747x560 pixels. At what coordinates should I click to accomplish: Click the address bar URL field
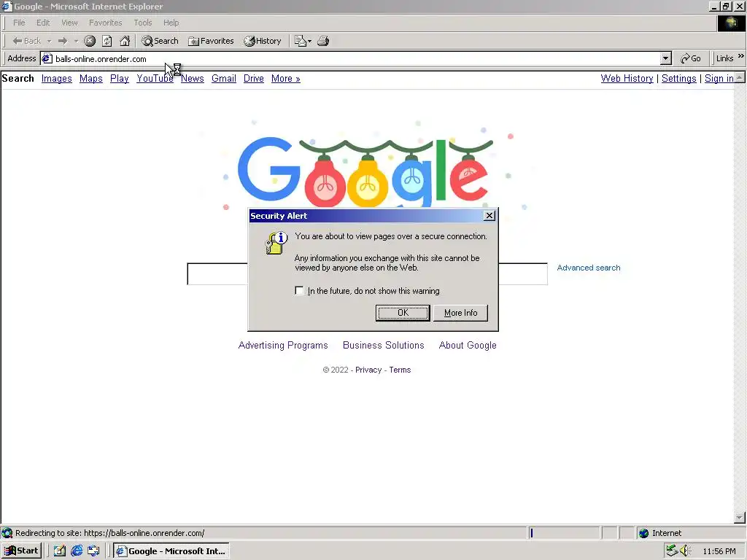(356, 58)
